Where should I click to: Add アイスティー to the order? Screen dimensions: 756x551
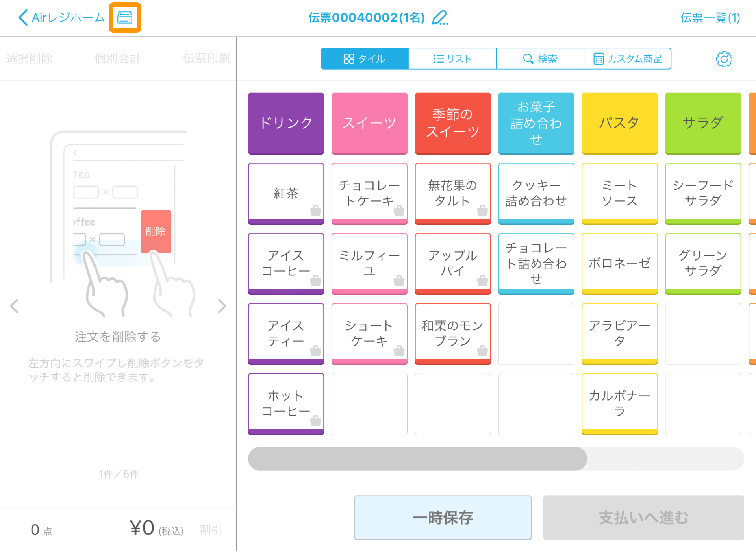coord(286,334)
